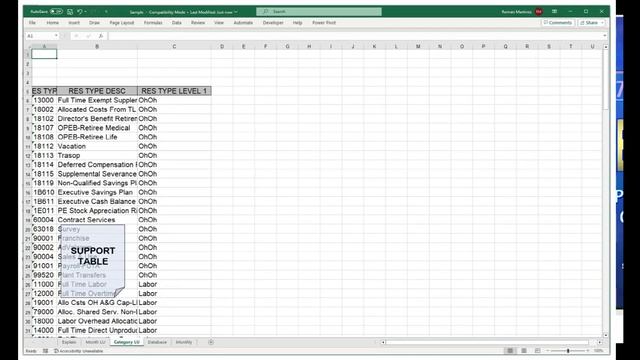Click the formula bar input

[x=354, y=36]
